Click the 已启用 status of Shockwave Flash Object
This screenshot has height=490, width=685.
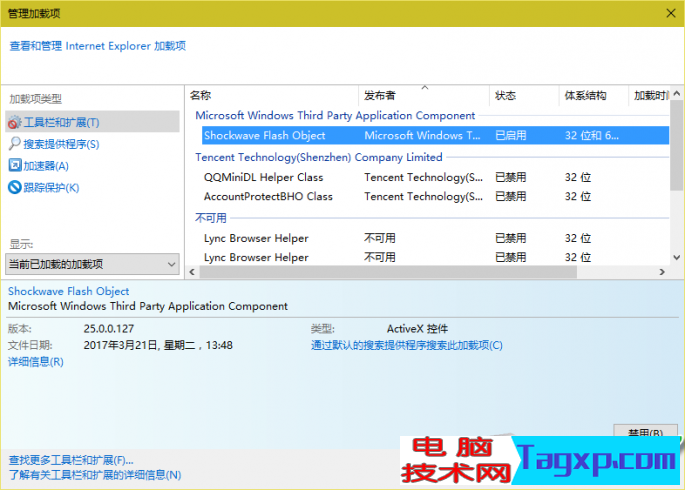click(x=510, y=135)
